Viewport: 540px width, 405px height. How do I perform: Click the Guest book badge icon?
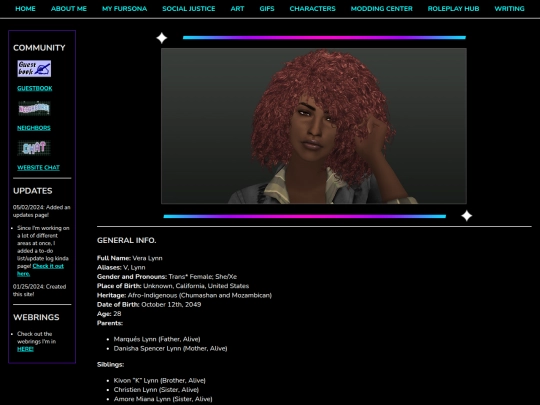coord(34,69)
